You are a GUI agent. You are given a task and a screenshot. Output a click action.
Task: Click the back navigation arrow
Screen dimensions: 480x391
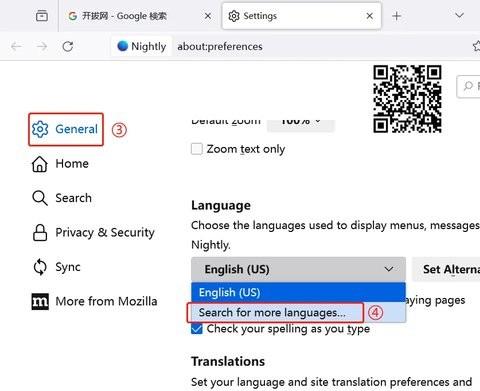pos(16,46)
